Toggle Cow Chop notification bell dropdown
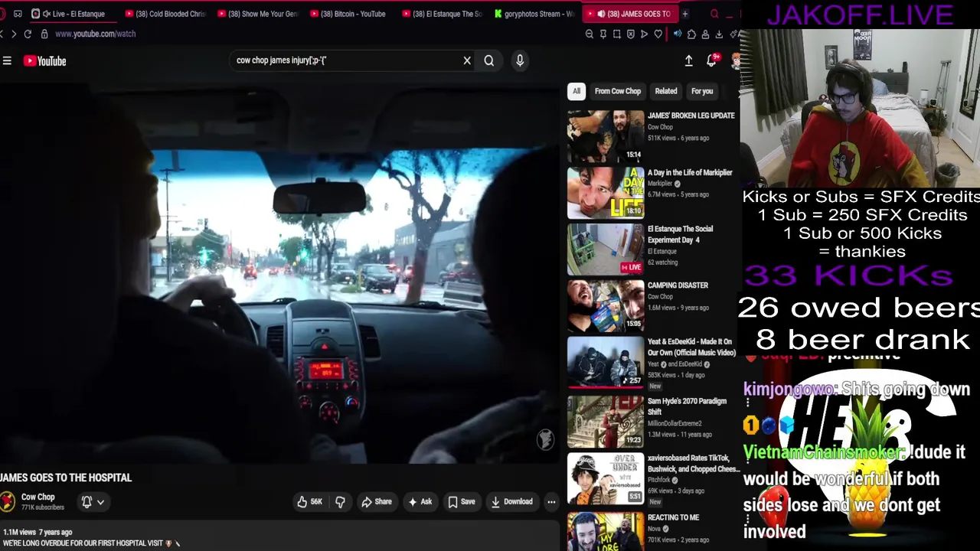The height and width of the screenshot is (551, 980). [93, 502]
